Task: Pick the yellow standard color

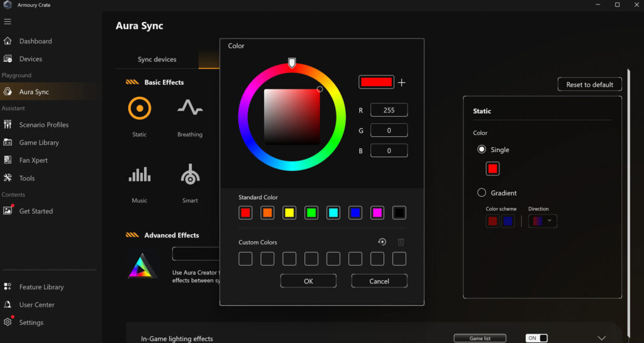Action: click(x=289, y=213)
